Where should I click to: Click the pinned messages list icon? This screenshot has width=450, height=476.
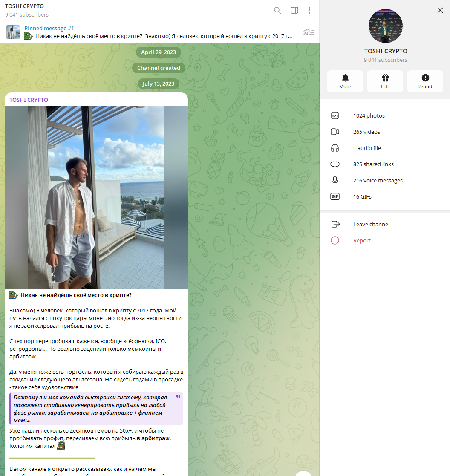point(309,32)
